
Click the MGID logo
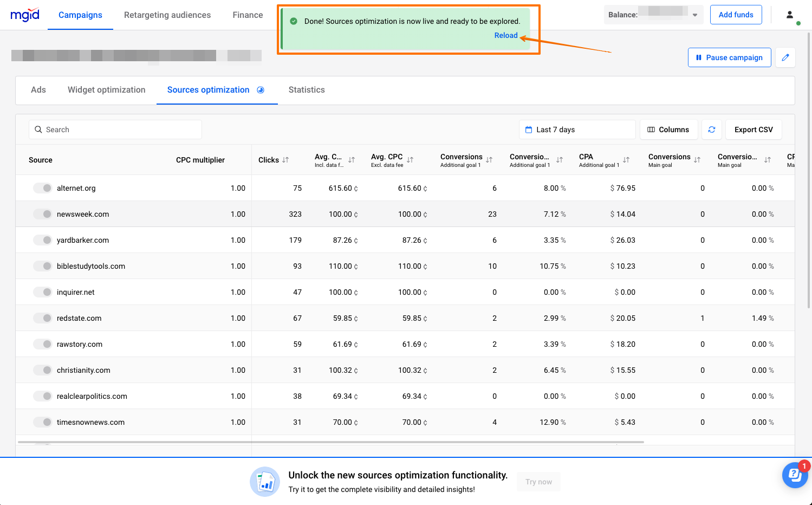pos(25,15)
